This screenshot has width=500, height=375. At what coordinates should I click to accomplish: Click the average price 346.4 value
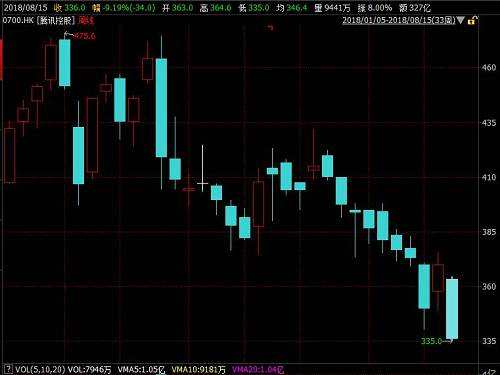click(296, 8)
